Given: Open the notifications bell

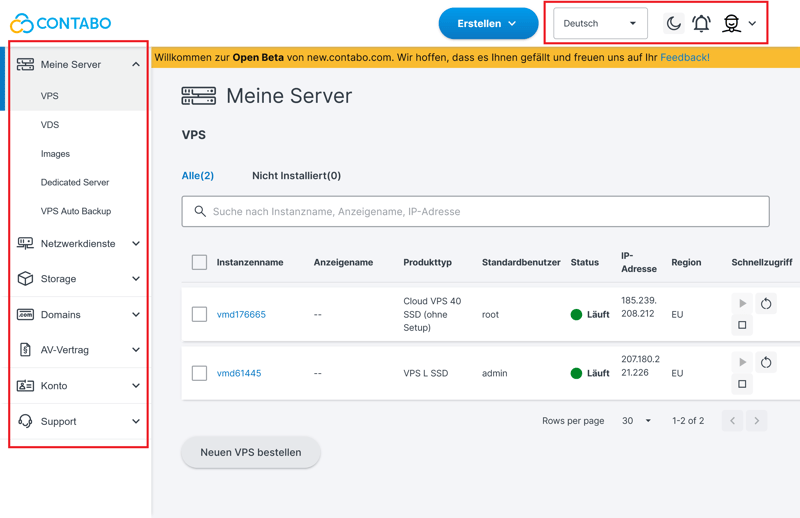Looking at the screenshot, I should (702, 23).
